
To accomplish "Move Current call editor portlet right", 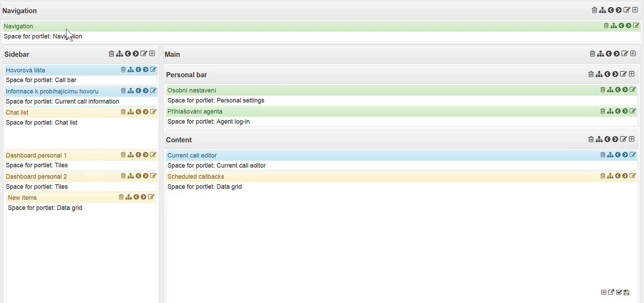I will point(625,155).
